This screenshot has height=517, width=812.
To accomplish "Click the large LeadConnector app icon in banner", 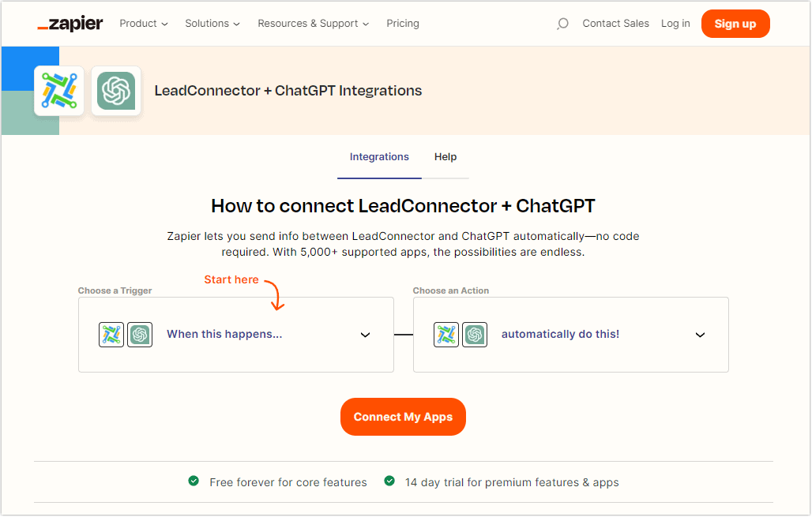I will tap(59, 91).
